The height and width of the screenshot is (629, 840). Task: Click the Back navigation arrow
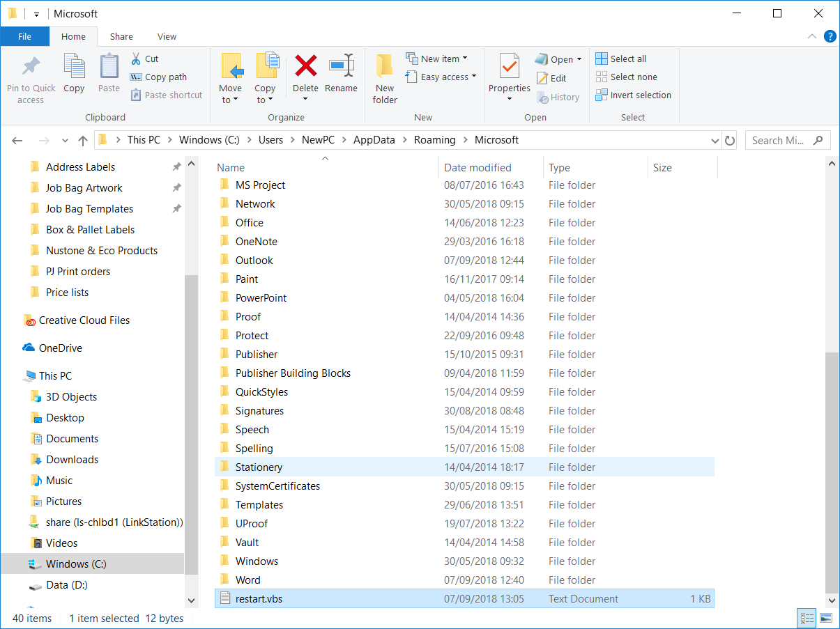[x=17, y=140]
